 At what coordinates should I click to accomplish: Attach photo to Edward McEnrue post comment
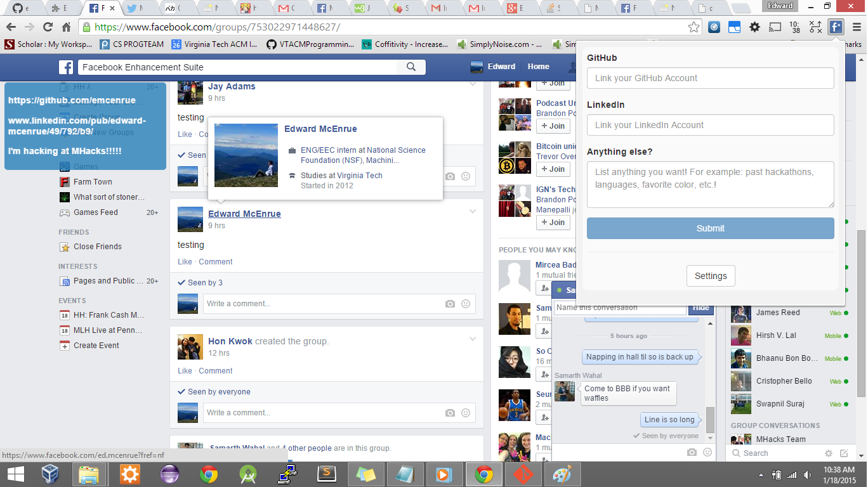pyautogui.click(x=450, y=304)
